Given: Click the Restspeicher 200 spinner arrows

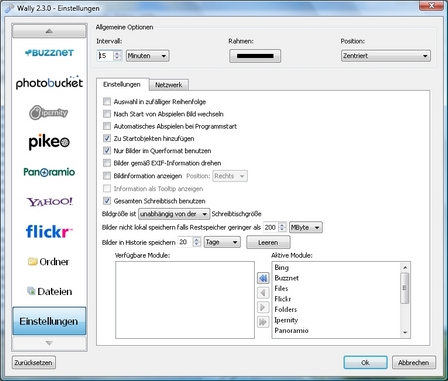Looking at the screenshot, I should pyautogui.click(x=282, y=227).
